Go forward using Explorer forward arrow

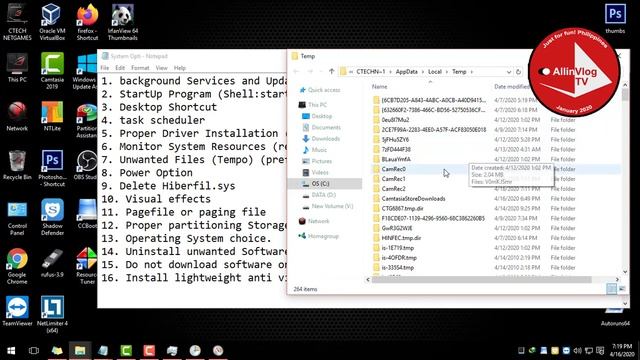pyautogui.click(x=311, y=71)
